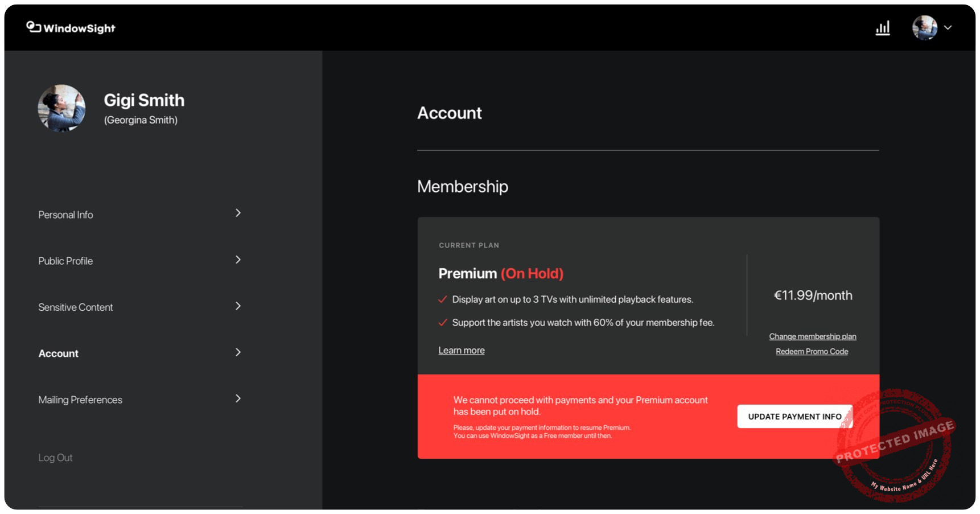Click Redeem Promo Code
Image resolution: width=980 pixels, height=514 pixels.
pyautogui.click(x=812, y=351)
